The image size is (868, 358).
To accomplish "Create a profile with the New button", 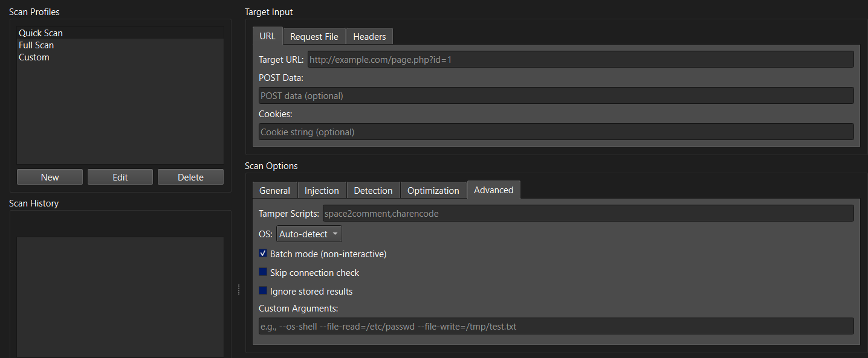I will click(49, 176).
